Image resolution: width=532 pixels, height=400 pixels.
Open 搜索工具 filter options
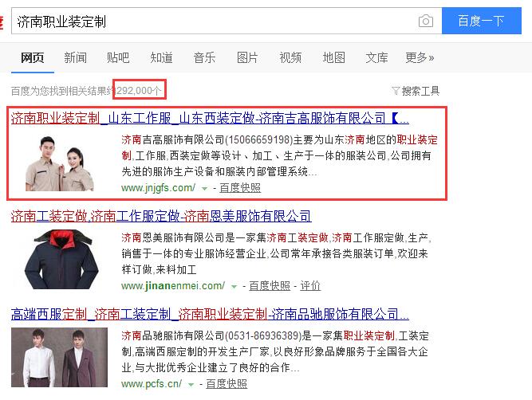(420, 91)
